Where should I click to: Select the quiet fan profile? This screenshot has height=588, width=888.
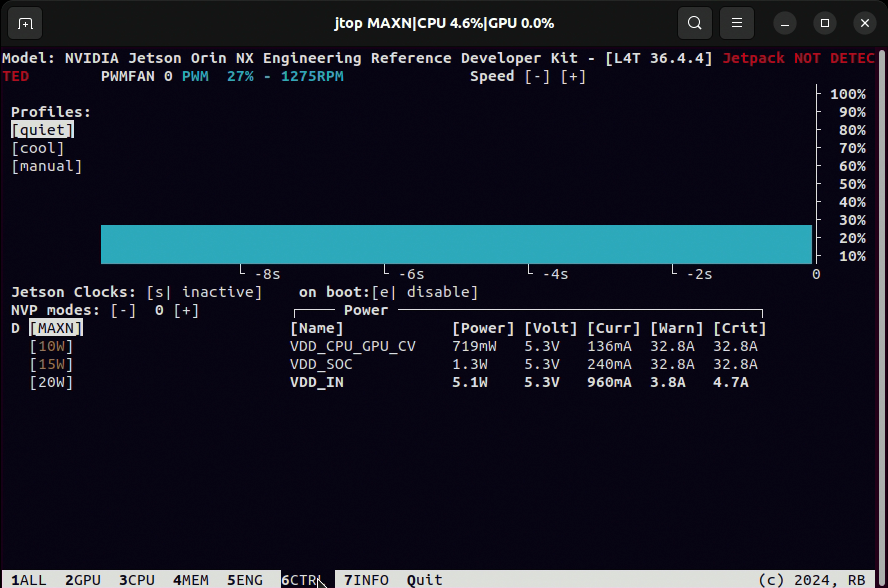tap(42, 130)
